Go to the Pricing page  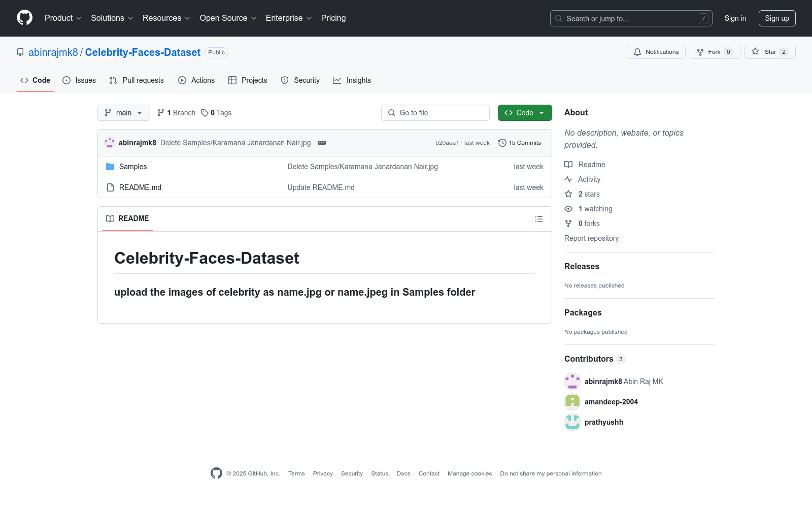point(333,18)
